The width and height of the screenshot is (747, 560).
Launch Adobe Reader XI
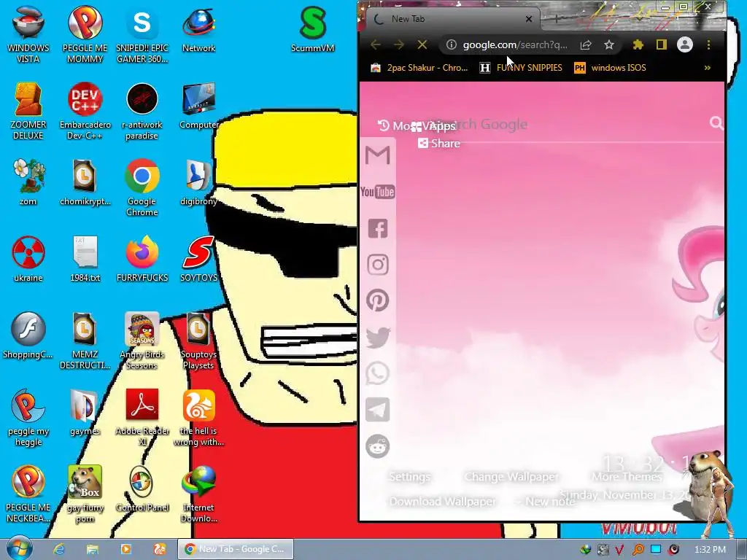click(x=142, y=417)
